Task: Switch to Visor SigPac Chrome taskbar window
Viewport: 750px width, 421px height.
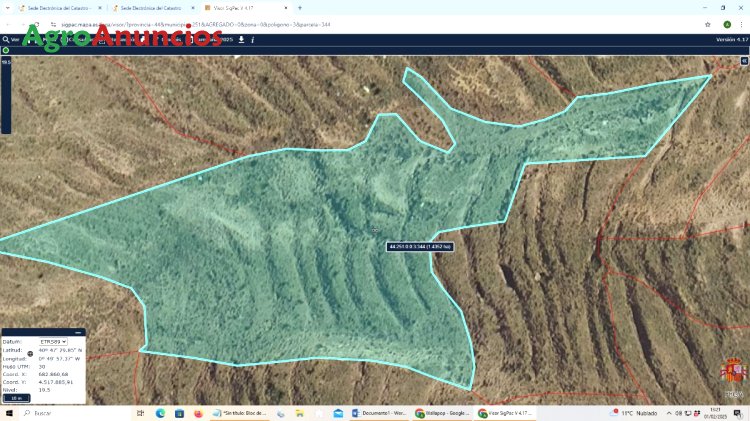Action: coord(505,413)
